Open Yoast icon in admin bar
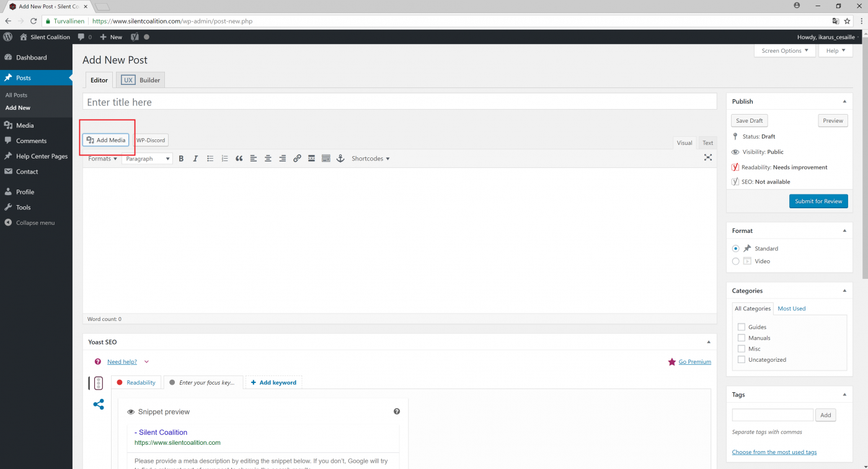The height and width of the screenshot is (469, 868). pos(135,37)
